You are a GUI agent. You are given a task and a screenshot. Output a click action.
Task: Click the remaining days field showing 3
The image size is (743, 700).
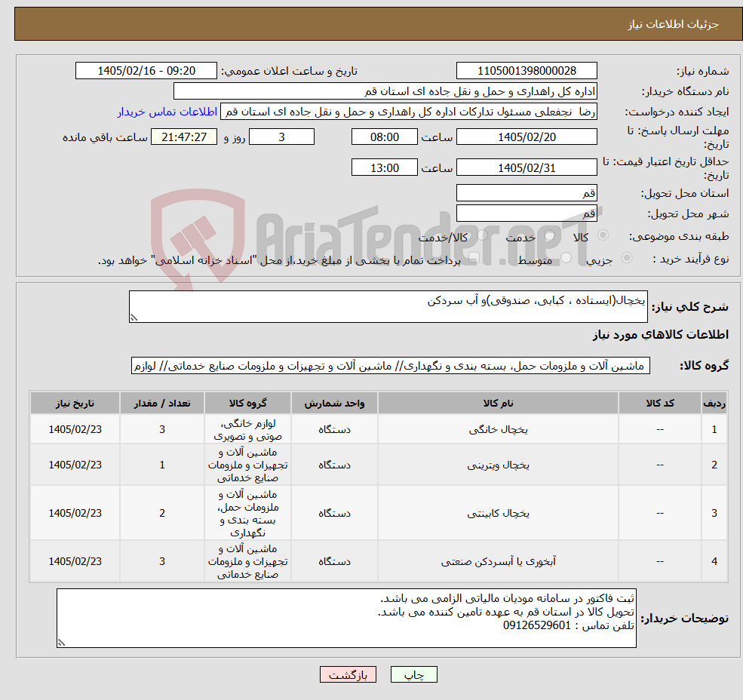pyautogui.click(x=281, y=137)
